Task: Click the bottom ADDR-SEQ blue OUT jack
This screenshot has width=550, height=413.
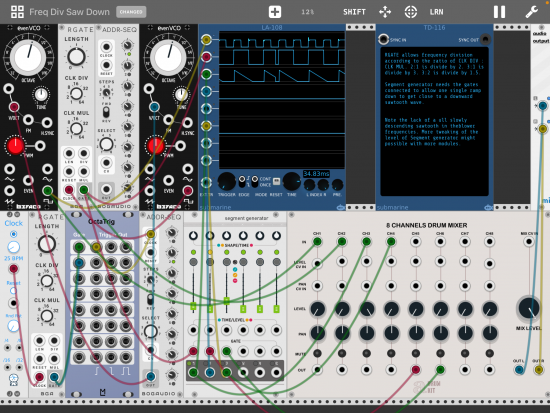Action: point(150,377)
